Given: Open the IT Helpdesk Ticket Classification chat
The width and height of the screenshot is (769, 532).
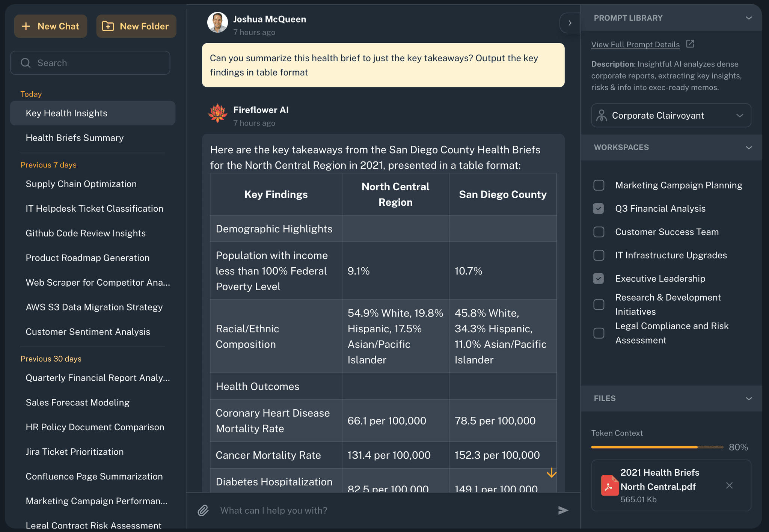Looking at the screenshot, I should pos(93,208).
